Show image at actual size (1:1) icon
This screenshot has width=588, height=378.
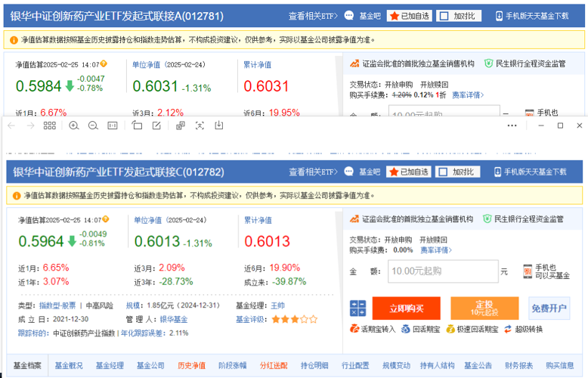113,125
